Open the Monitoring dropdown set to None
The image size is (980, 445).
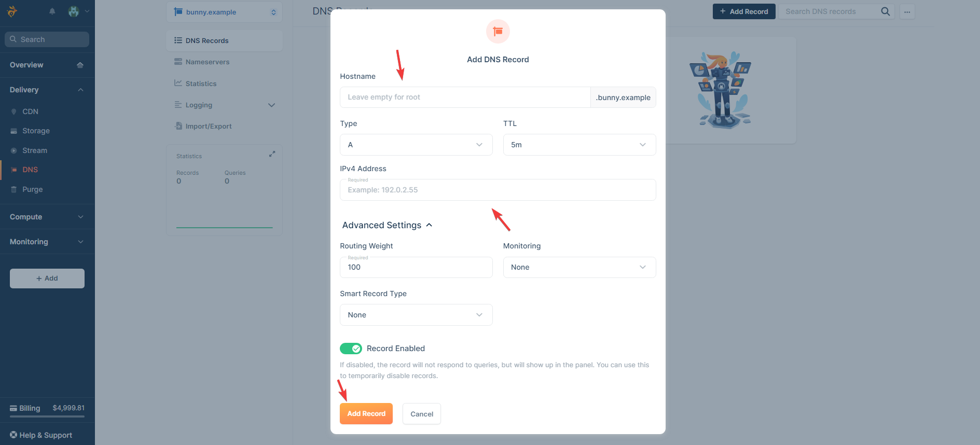click(579, 267)
